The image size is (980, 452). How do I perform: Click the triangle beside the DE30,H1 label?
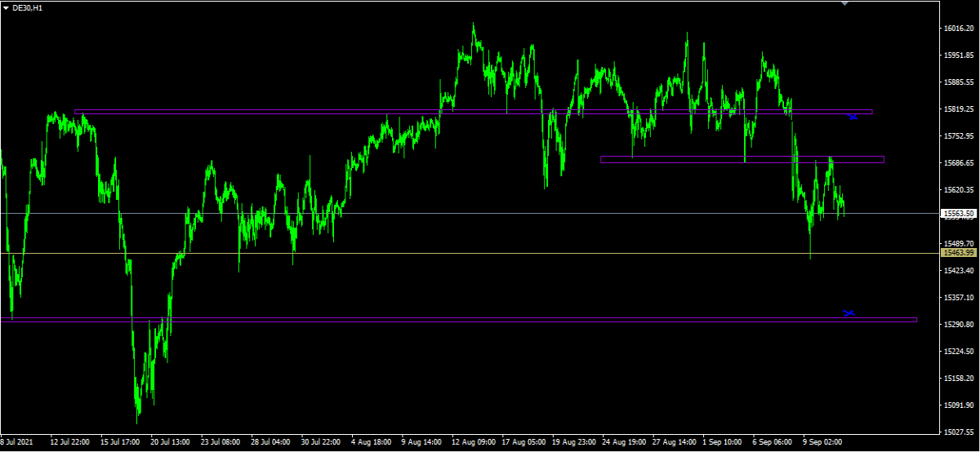[5, 7]
